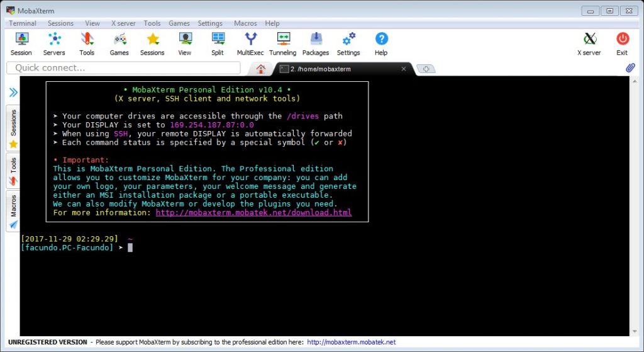Open the Sessions menu in menu bar
Viewport: 644px width, 352px height.
(x=60, y=23)
